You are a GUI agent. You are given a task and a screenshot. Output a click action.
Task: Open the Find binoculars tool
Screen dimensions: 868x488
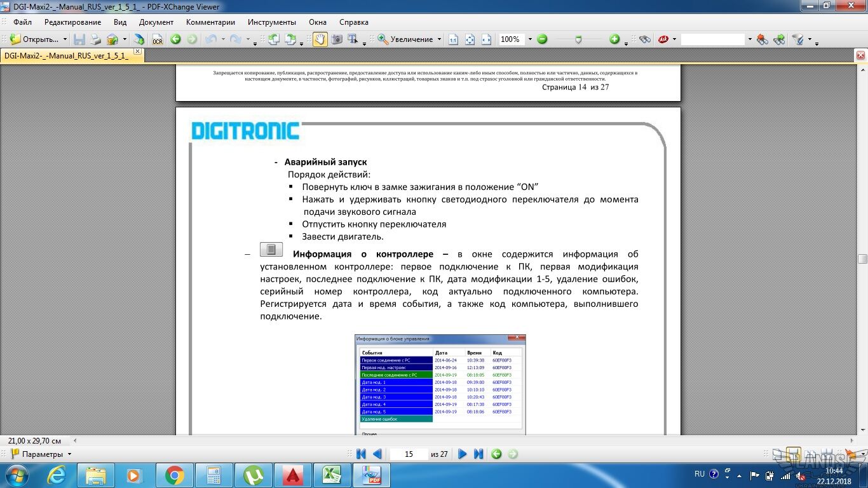[645, 39]
